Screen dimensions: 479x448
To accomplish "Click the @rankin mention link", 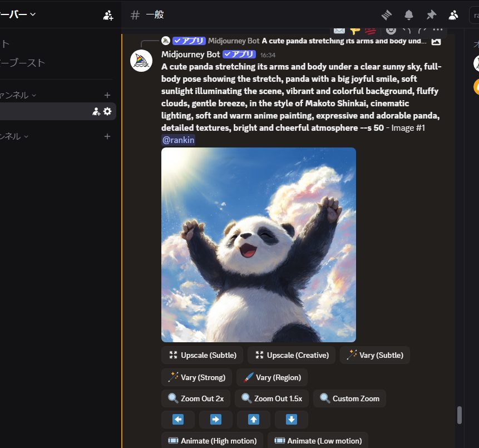I will (x=178, y=140).
